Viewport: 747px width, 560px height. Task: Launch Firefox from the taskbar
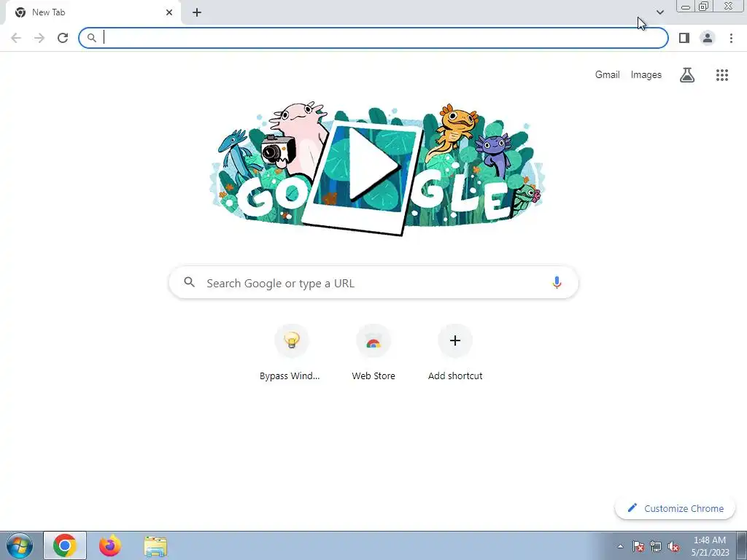[109, 545]
